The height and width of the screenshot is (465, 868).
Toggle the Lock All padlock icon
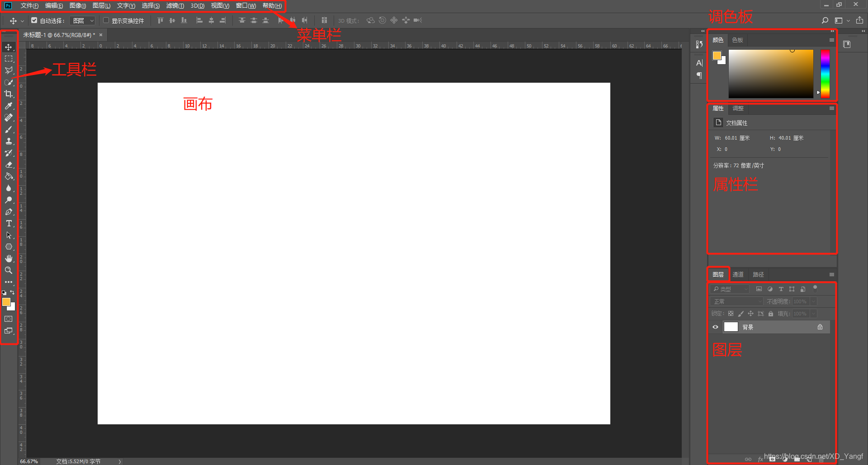click(x=771, y=314)
